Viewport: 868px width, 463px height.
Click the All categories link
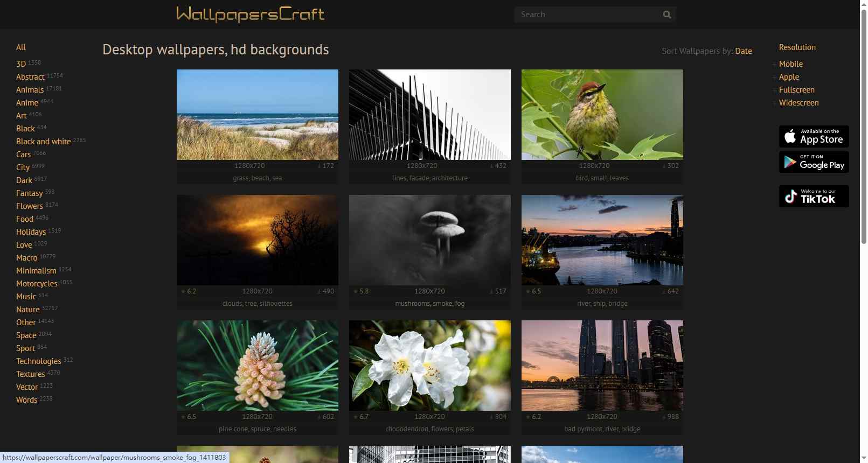(21, 47)
